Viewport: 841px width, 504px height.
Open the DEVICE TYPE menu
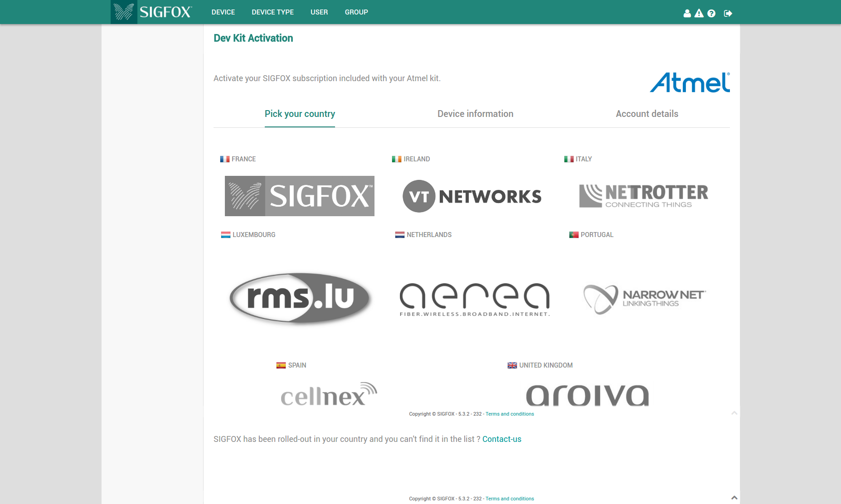(x=273, y=12)
